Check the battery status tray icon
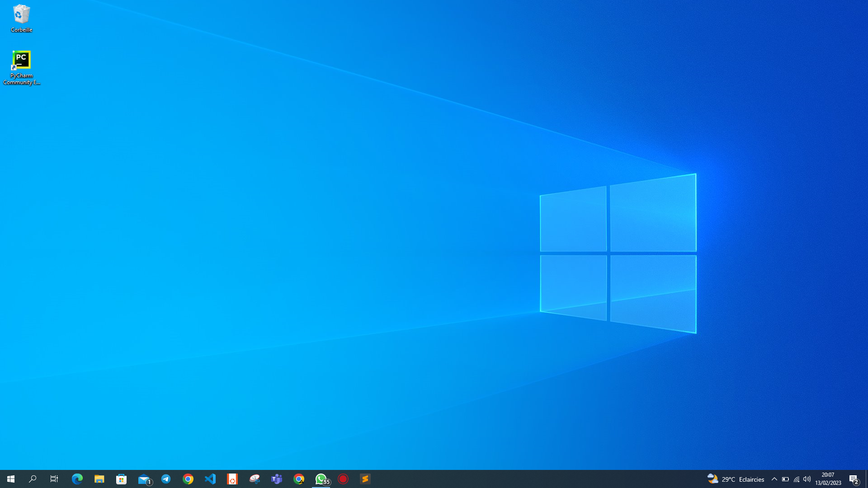 [x=785, y=479]
